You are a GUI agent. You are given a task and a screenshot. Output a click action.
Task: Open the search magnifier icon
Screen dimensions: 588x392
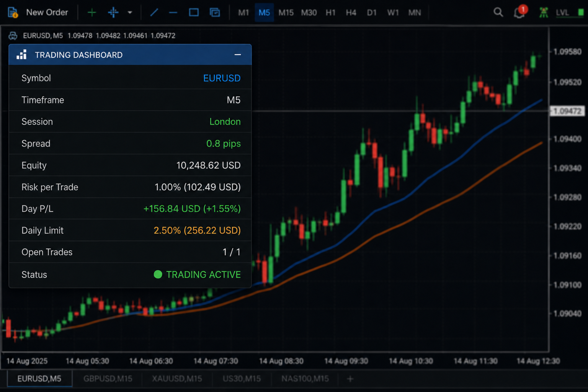pyautogui.click(x=498, y=12)
